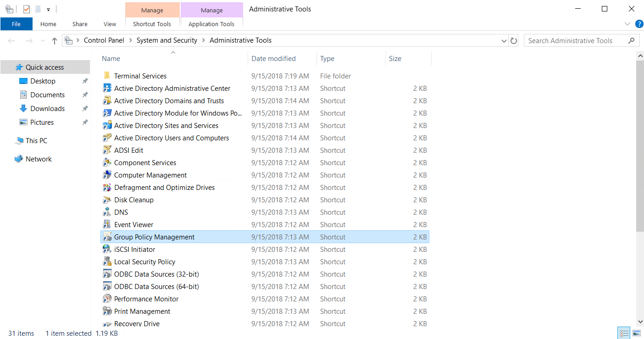
Task: Refresh the folder with the refresh icon
Action: [514, 40]
